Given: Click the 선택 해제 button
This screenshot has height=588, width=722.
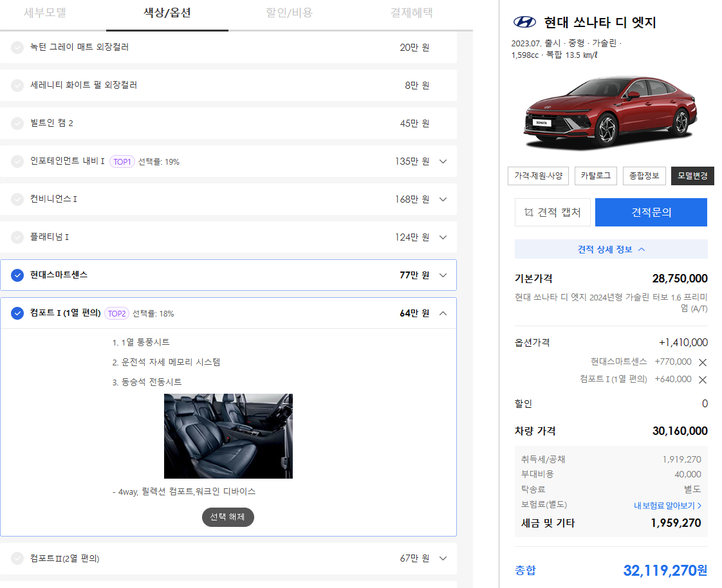Looking at the screenshot, I should tap(228, 517).
